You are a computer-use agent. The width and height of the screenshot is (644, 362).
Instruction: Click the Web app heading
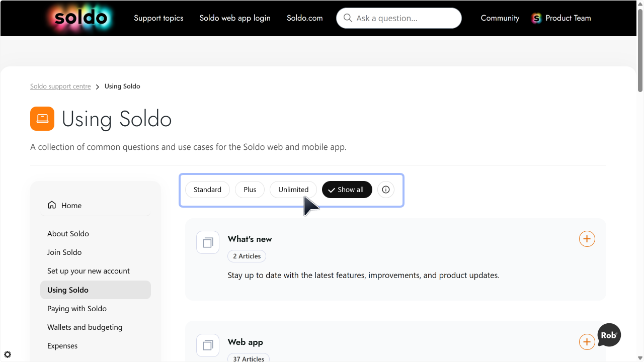tap(245, 342)
